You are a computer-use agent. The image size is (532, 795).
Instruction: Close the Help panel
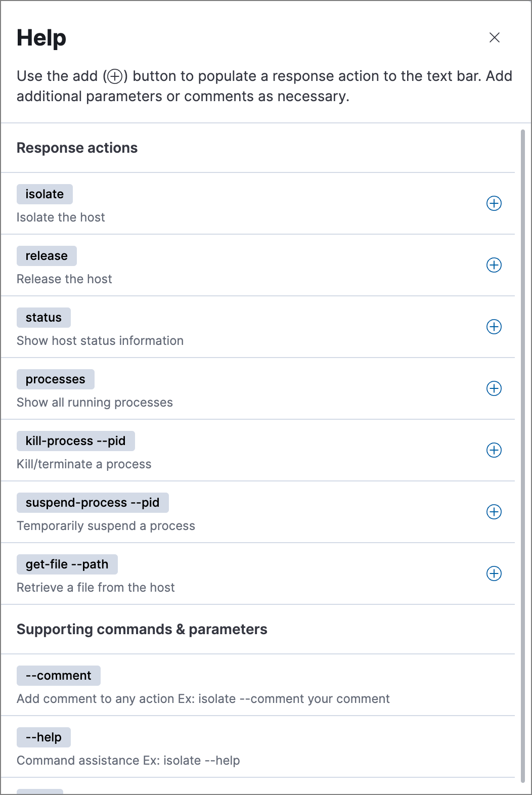495,37
